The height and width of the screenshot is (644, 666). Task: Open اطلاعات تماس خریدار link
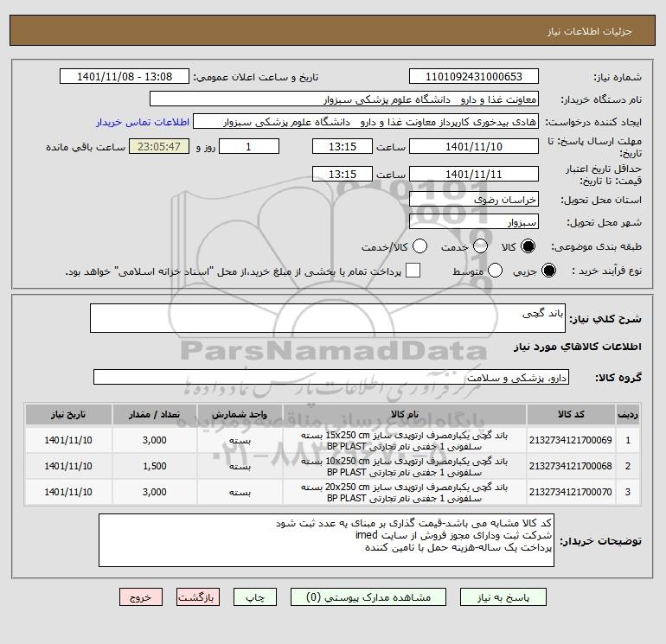tap(143, 122)
